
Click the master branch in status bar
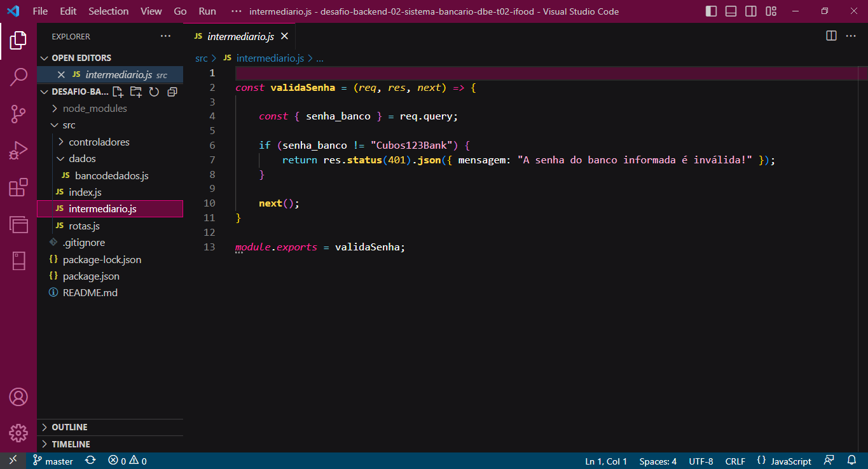53,461
